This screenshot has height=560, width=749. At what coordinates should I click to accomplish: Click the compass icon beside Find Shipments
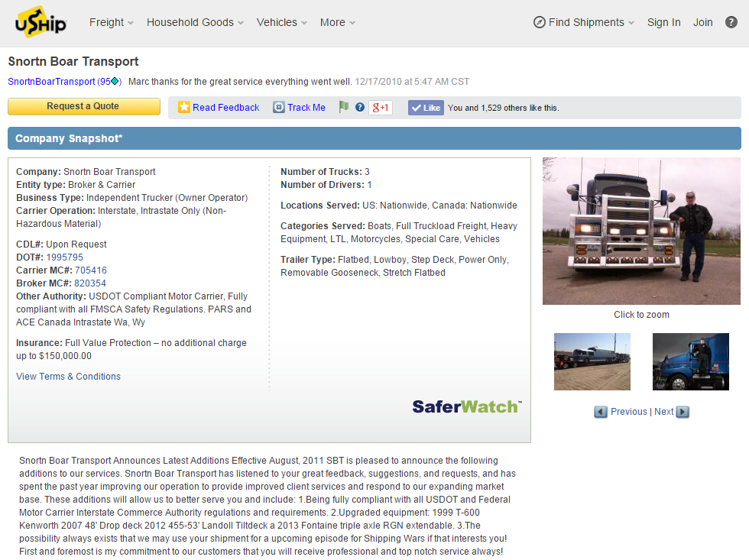point(540,22)
